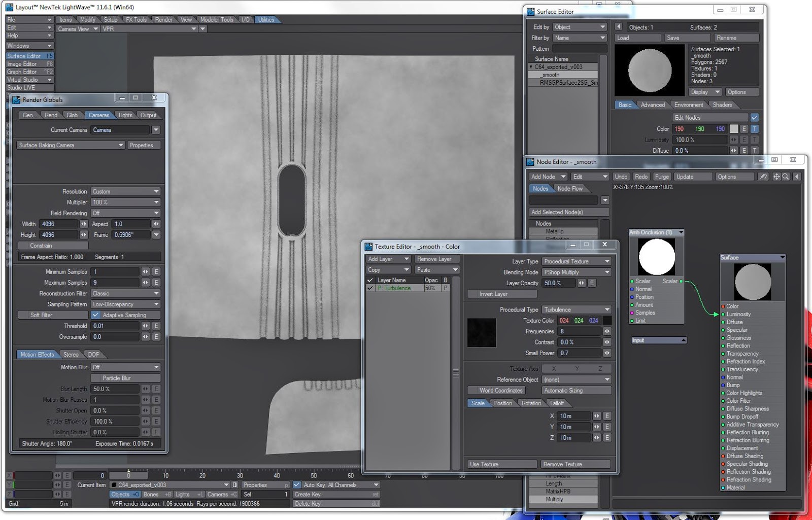The width and height of the screenshot is (812, 520).
Task: Click the Purge button in Node Editor
Action: pyautogui.click(x=662, y=177)
